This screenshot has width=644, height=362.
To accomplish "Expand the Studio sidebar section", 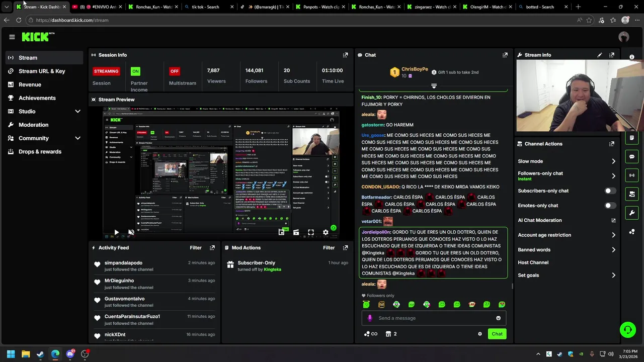I will [77, 111].
